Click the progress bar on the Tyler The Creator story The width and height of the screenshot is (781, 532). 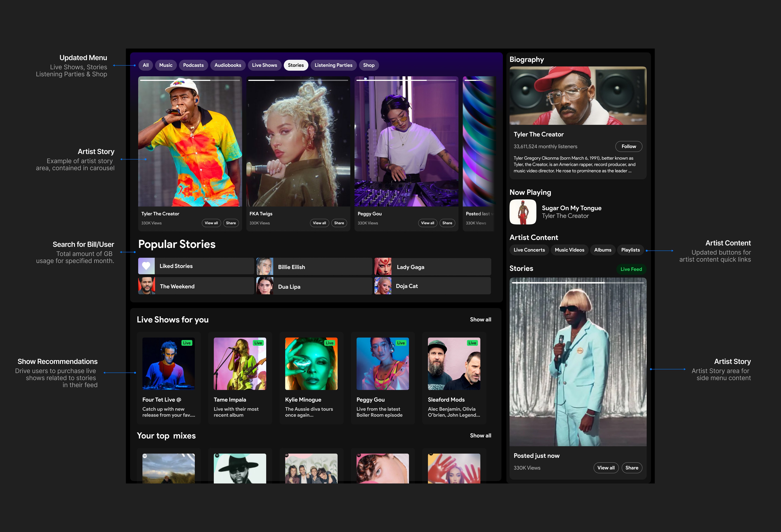pos(190,80)
